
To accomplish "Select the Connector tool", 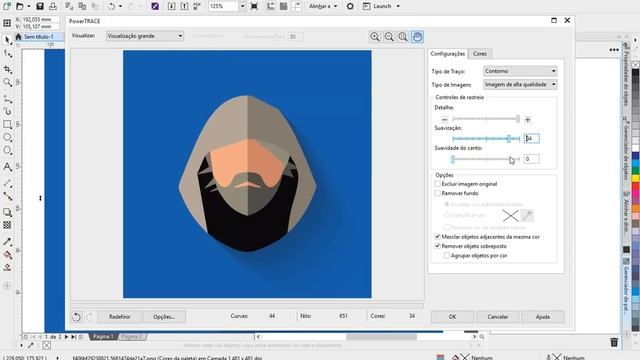I will click(x=7, y=196).
